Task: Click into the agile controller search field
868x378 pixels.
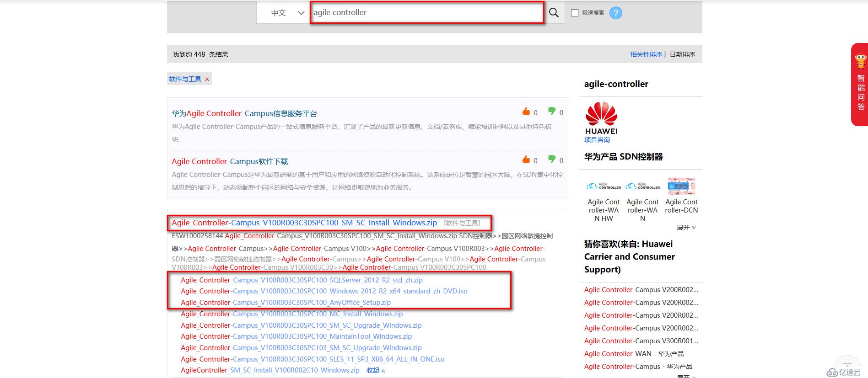Action: coord(427,13)
